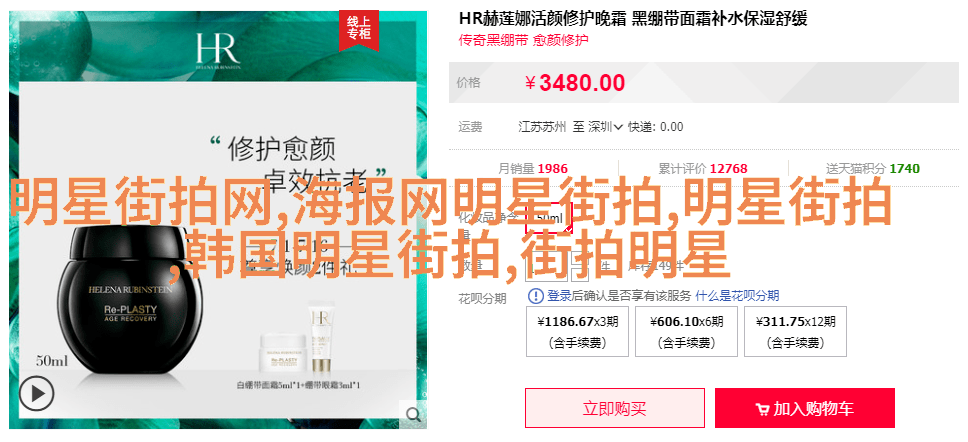Image resolution: width=968 pixels, height=442 pixels.
Task: Increase the purchase quantity
Action: point(579,260)
